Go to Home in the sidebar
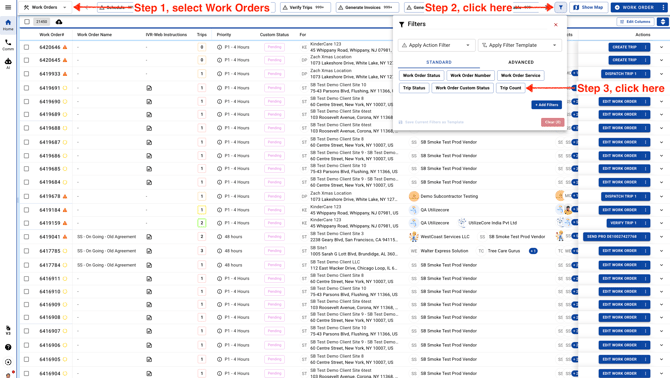This screenshot has width=670, height=378. pyautogui.click(x=8, y=25)
